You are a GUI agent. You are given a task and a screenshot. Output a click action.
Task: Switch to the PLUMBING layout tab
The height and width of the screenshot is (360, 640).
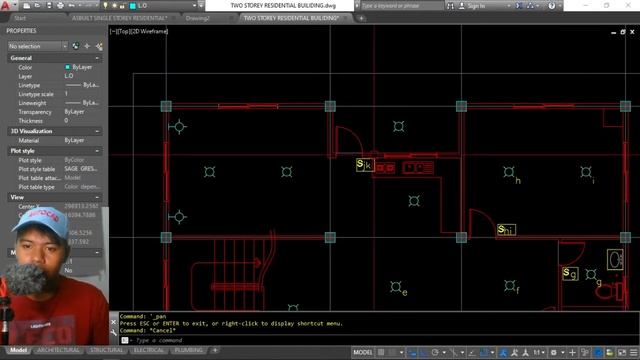[189, 350]
